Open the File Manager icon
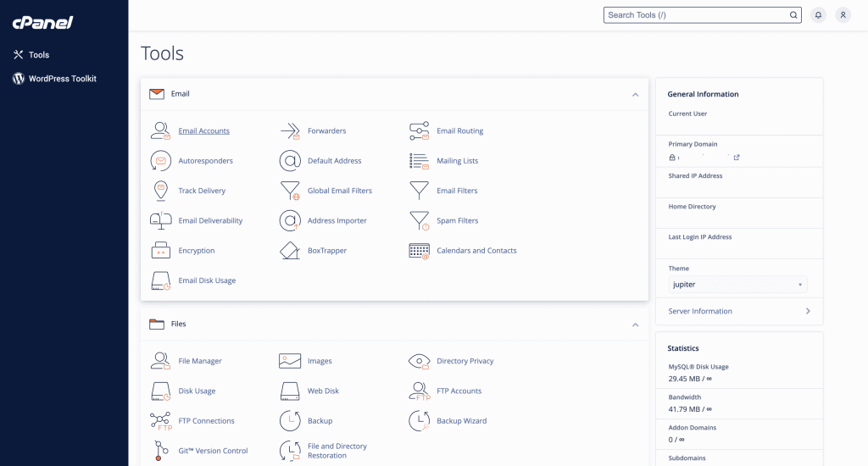Image resolution: width=868 pixels, height=466 pixels. 160,361
